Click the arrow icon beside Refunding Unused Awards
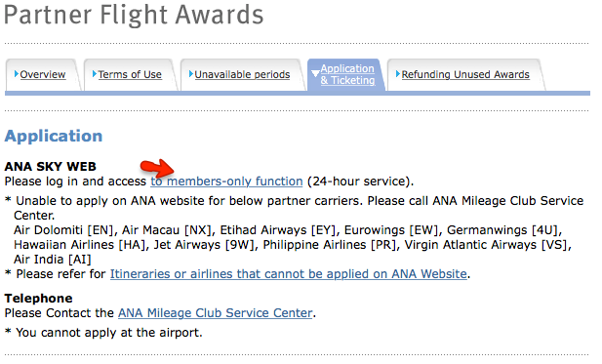This screenshot has width=602, height=364. point(398,74)
